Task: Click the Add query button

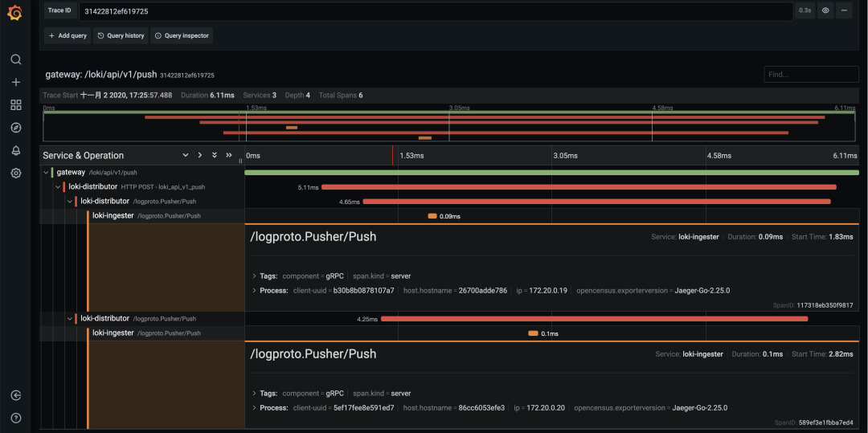Action: [68, 35]
